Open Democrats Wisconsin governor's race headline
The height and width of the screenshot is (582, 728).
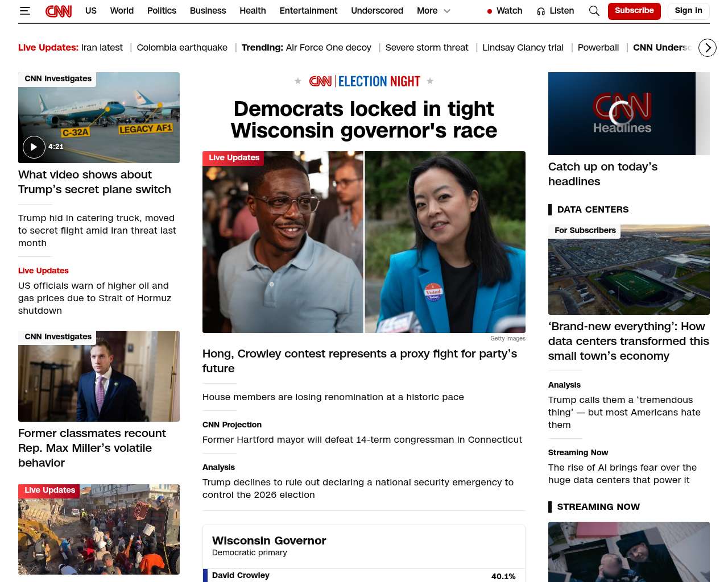tap(364, 119)
